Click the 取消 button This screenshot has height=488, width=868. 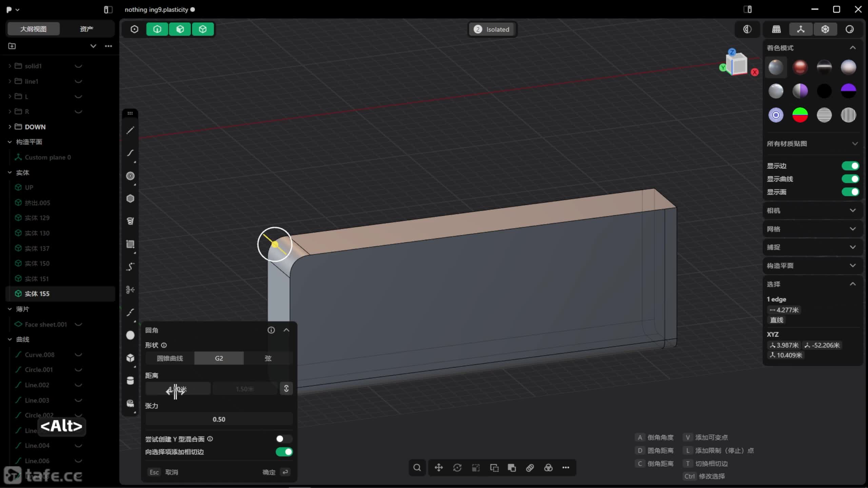pyautogui.click(x=171, y=472)
